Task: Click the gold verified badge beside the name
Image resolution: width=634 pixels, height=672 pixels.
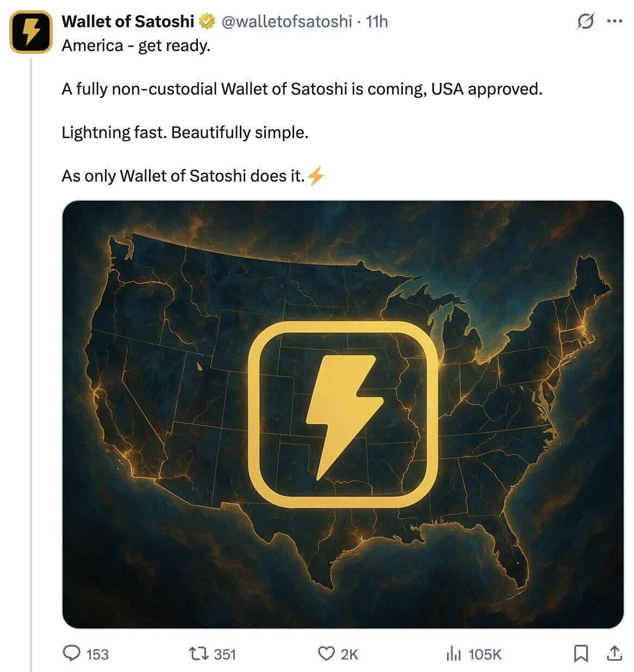Action: 207,22
